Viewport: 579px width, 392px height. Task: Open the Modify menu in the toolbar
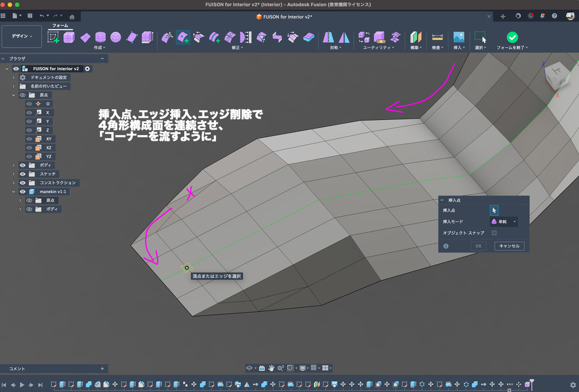pos(238,48)
